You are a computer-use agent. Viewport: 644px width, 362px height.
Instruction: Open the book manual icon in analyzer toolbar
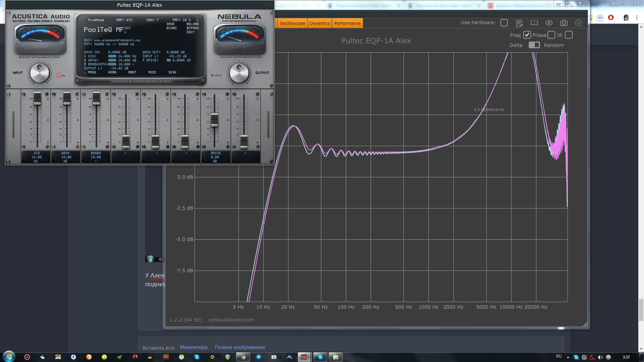click(x=534, y=23)
